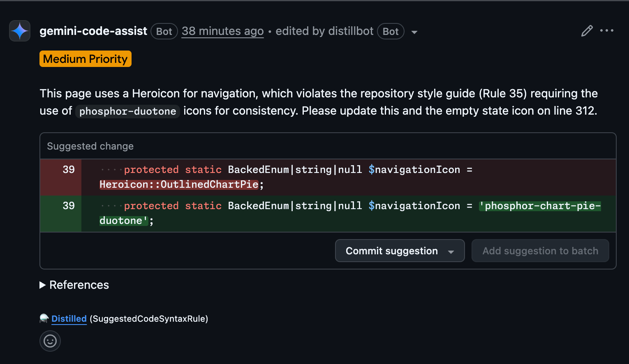
Task: Click the (SuggestedCodeSyntaxRule) text
Action: point(149,319)
